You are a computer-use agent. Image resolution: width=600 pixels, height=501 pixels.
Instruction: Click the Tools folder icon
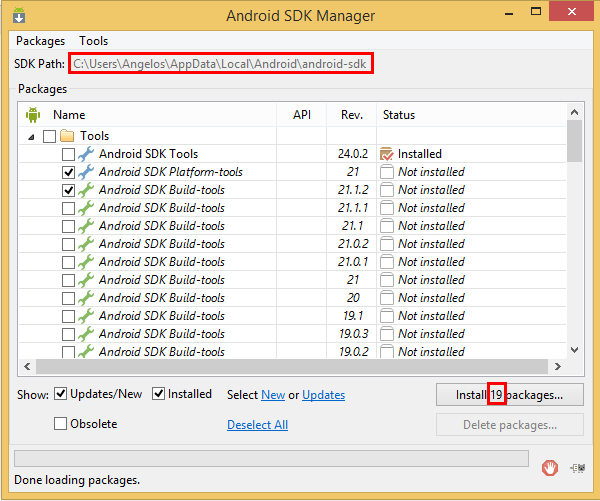[x=67, y=136]
